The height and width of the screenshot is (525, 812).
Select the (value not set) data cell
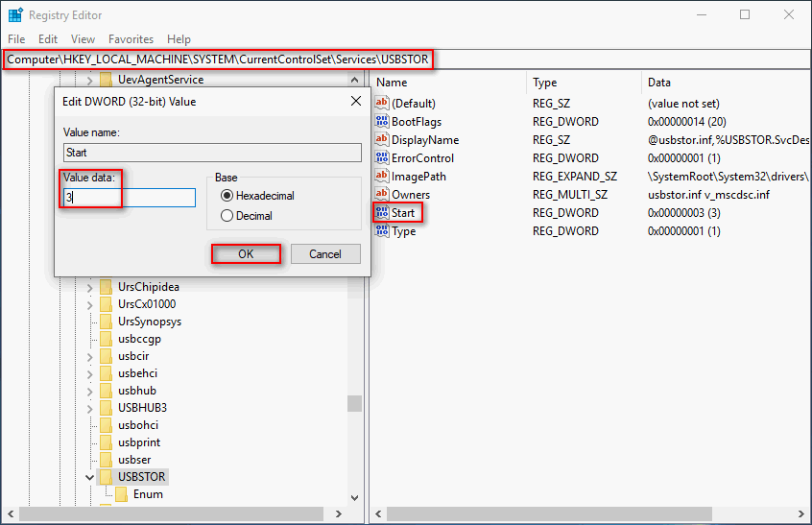(683, 103)
